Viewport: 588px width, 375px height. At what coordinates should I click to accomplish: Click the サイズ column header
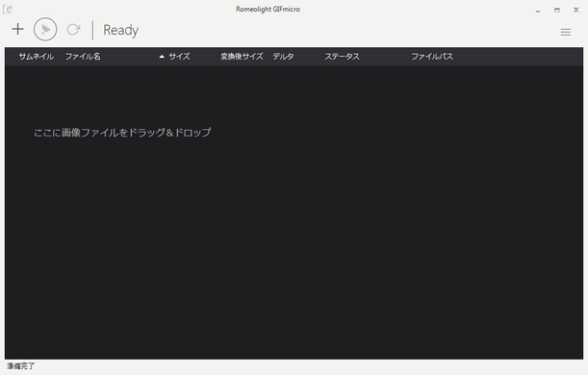pos(179,56)
